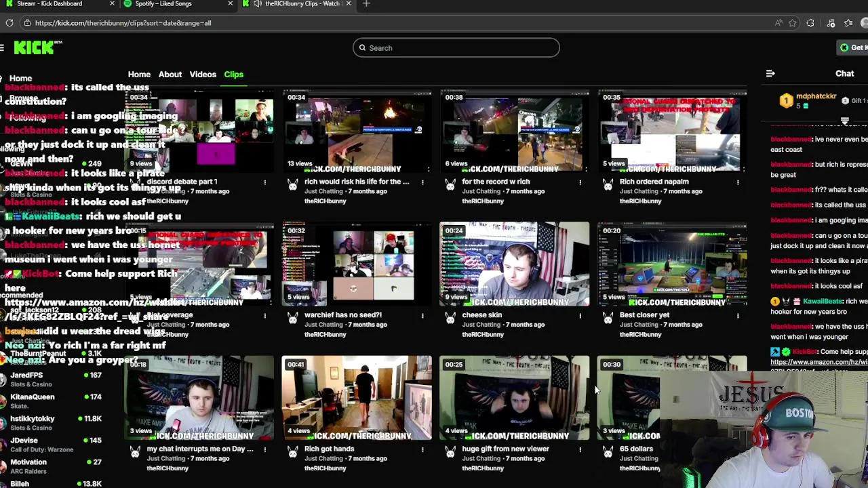This screenshot has height=488, width=868.
Task: Open browser extensions icon
Action: (x=810, y=23)
